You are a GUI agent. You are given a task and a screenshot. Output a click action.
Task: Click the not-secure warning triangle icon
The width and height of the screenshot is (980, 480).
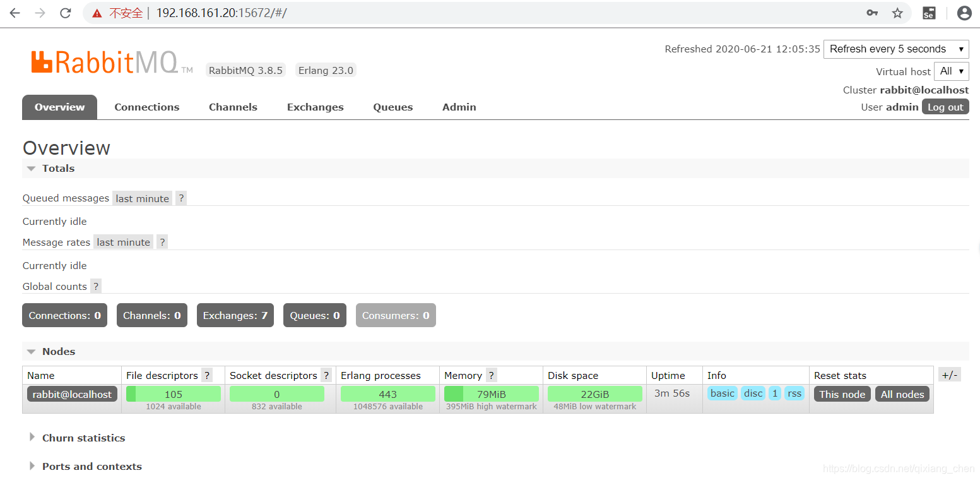click(x=97, y=13)
